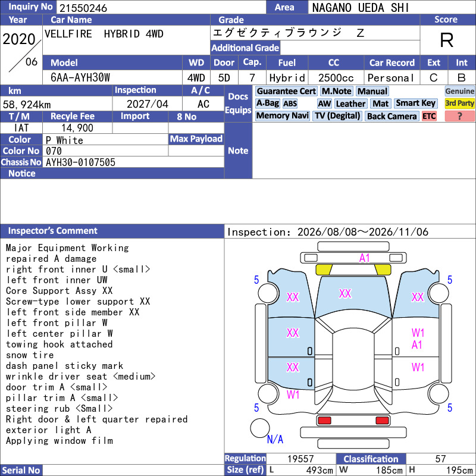The height and width of the screenshot is (476, 476).
Task: Click inspection date 2027/04
Action: (x=147, y=104)
